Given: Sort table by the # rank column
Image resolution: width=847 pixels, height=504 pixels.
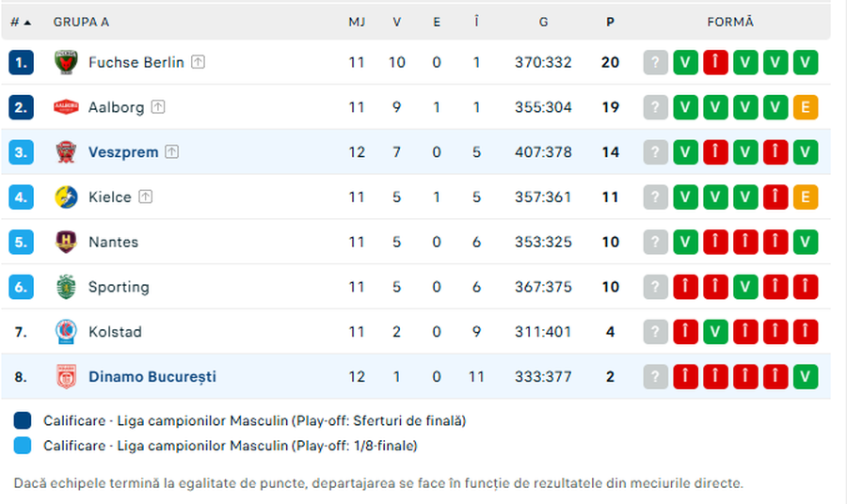Looking at the screenshot, I should (20, 22).
